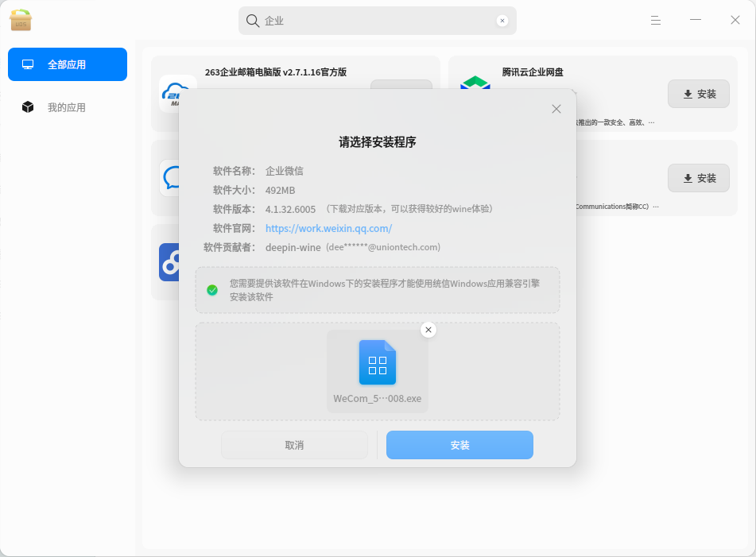
Task: Click the blue link-shaped app icon
Action: (x=169, y=262)
